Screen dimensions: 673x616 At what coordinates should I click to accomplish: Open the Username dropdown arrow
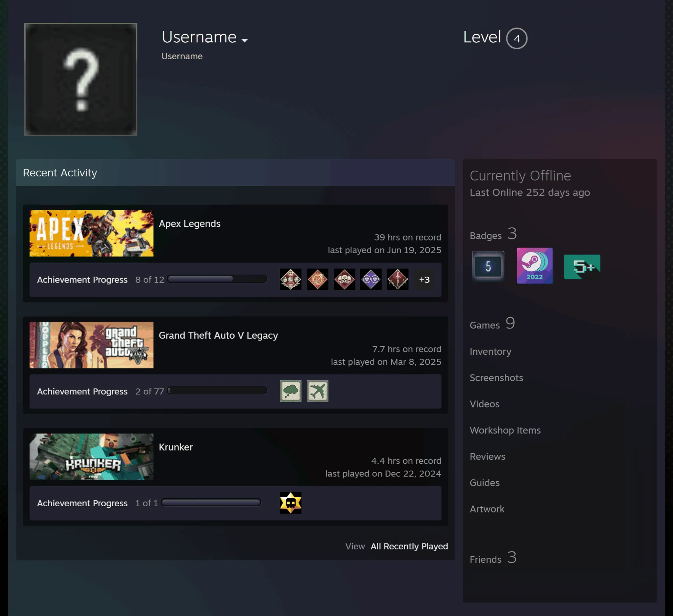pyautogui.click(x=245, y=40)
